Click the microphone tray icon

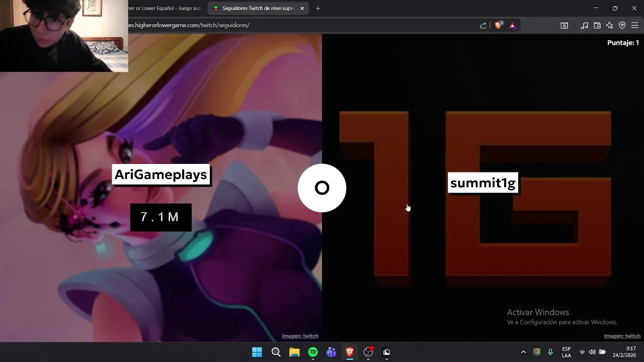point(550,352)
